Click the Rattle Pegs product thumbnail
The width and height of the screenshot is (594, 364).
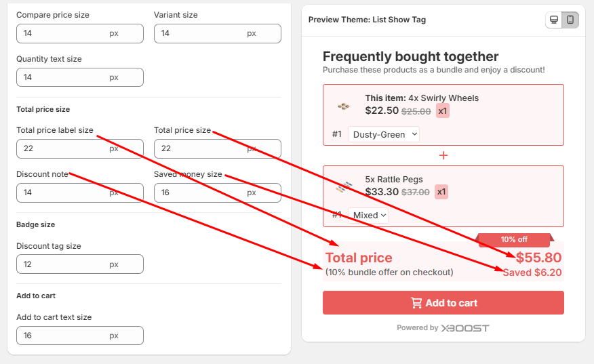point(344,187)
